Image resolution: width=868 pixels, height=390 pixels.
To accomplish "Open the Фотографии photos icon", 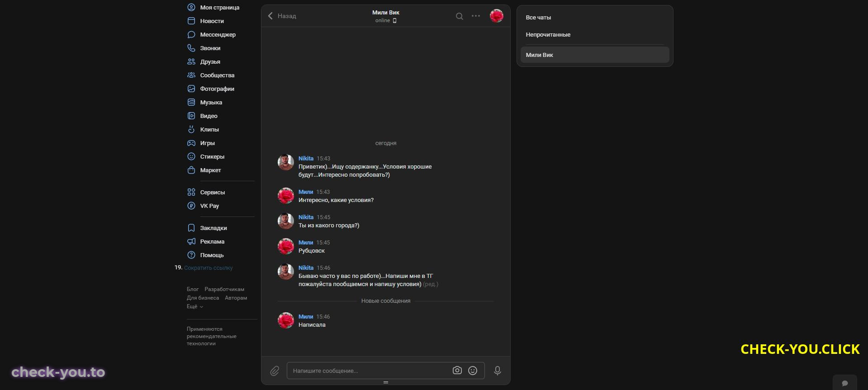I will coord(191,89).
